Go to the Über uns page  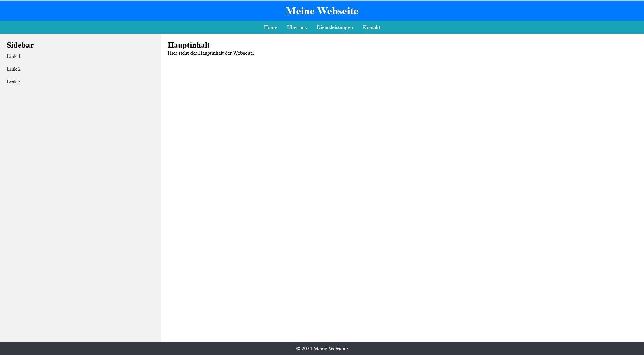point(297,27)
